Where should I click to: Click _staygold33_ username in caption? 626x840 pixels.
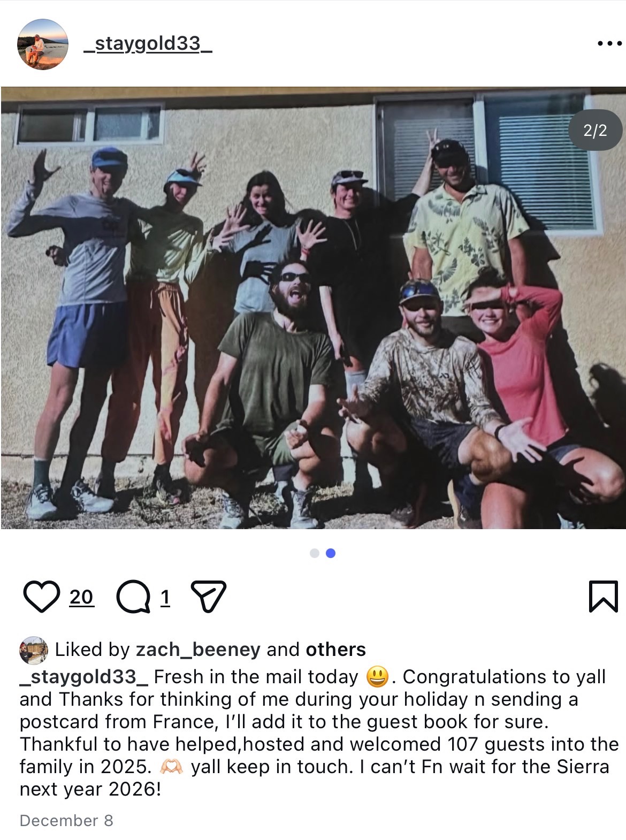click(84, 676)
